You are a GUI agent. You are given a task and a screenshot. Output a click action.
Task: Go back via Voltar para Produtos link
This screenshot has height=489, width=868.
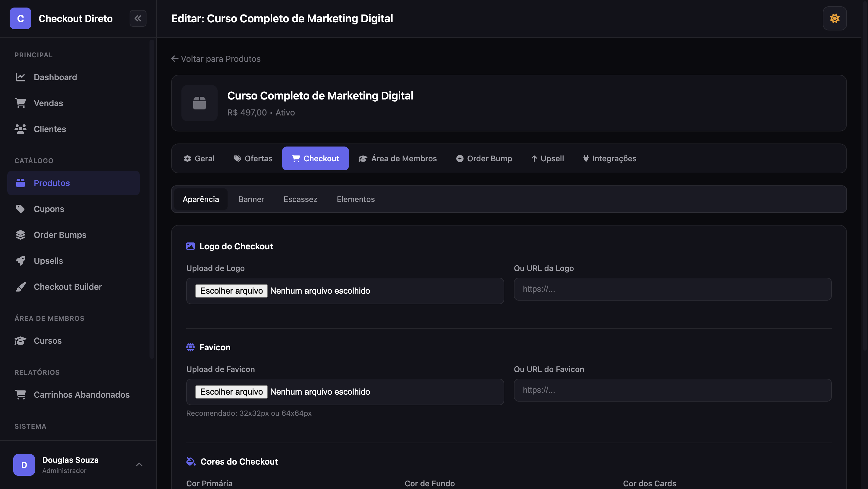[216, 59]
